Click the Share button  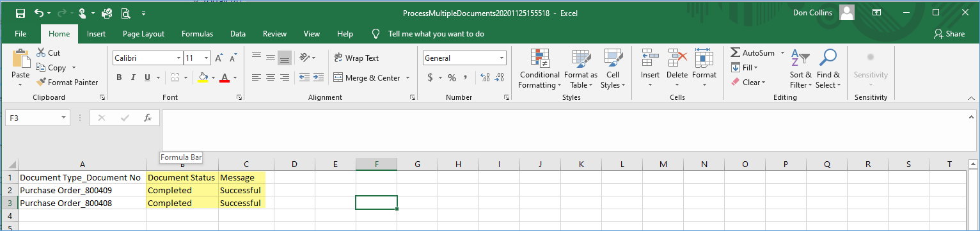[949, 34]
